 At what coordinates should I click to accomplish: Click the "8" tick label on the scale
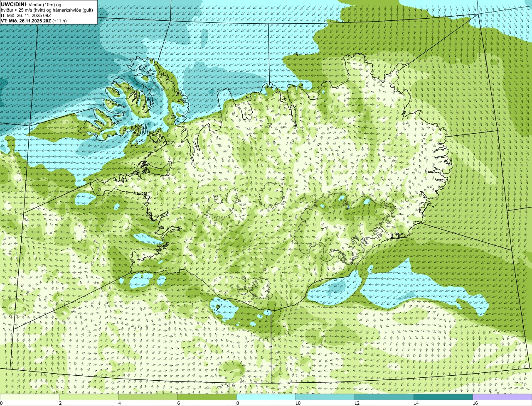[238, 403]
